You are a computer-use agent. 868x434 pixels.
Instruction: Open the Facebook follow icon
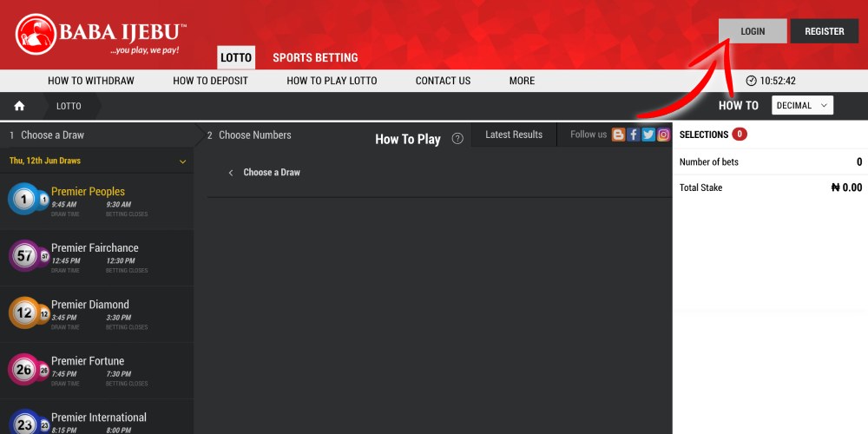[x=634, y=135]
